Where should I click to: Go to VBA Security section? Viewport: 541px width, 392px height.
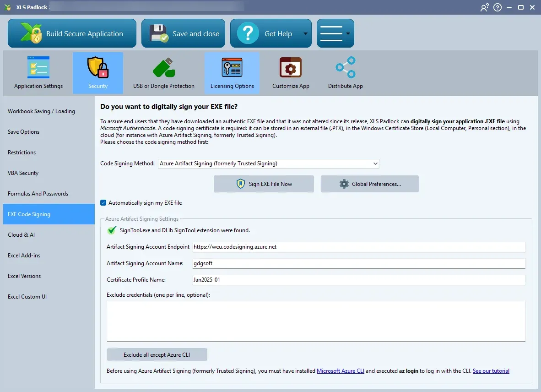tap(49, 173)
